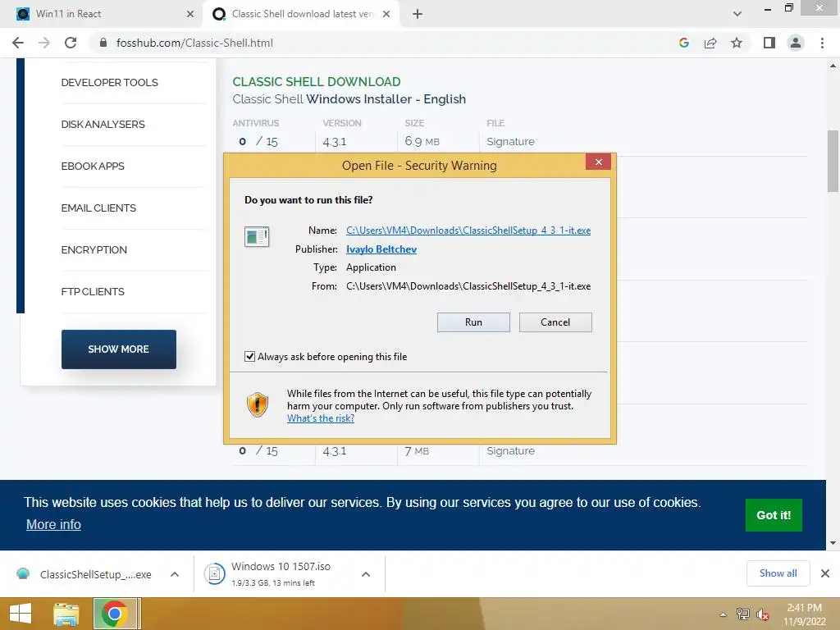Close the downloads bar

pos(825,573)
